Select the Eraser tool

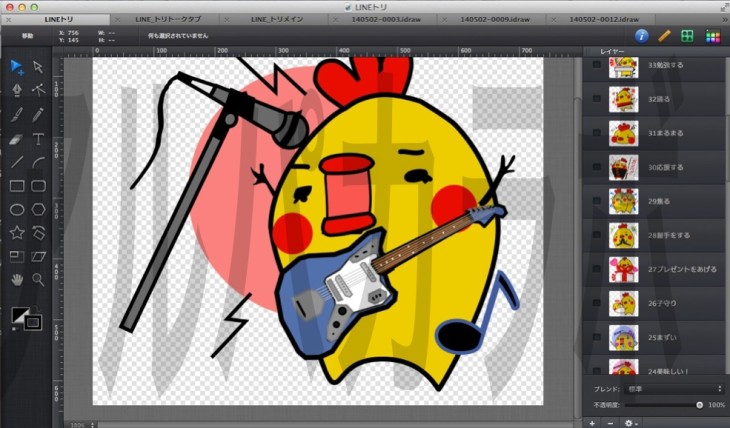point(17,139)
